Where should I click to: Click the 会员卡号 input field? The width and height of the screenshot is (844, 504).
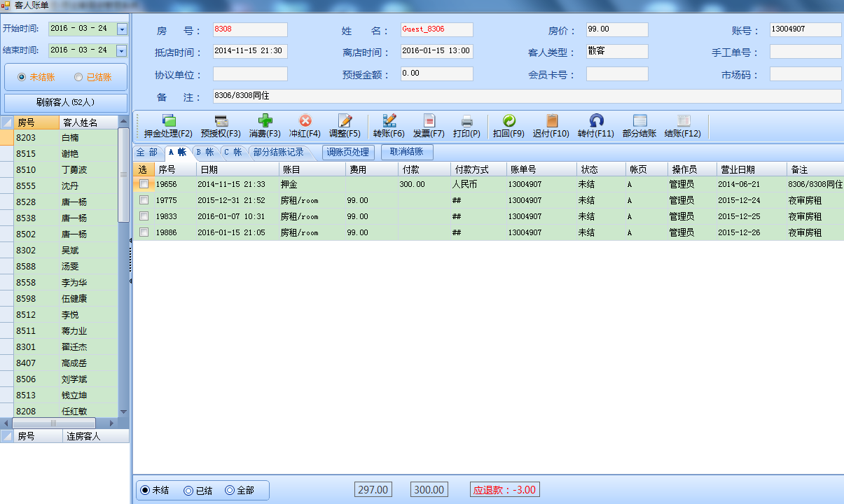(x=617, y=74)
